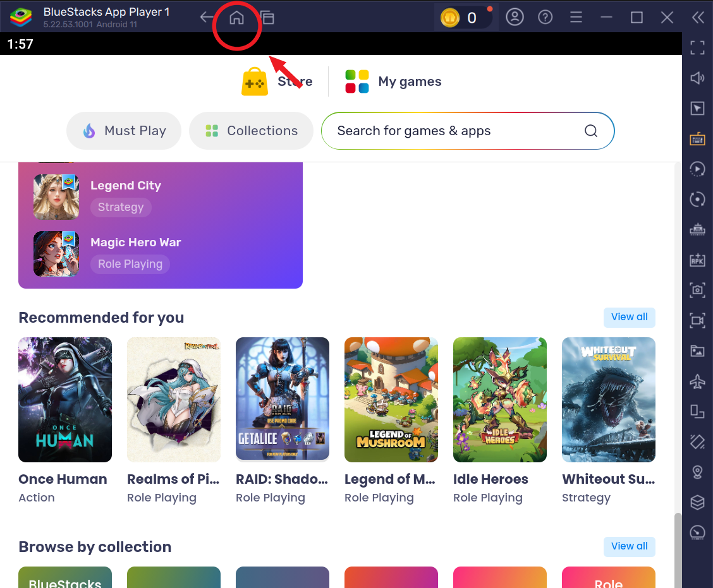Click the 'Once Human' title below its cover
The width and height of the screenshot is (713, 588).
[63, 479]
